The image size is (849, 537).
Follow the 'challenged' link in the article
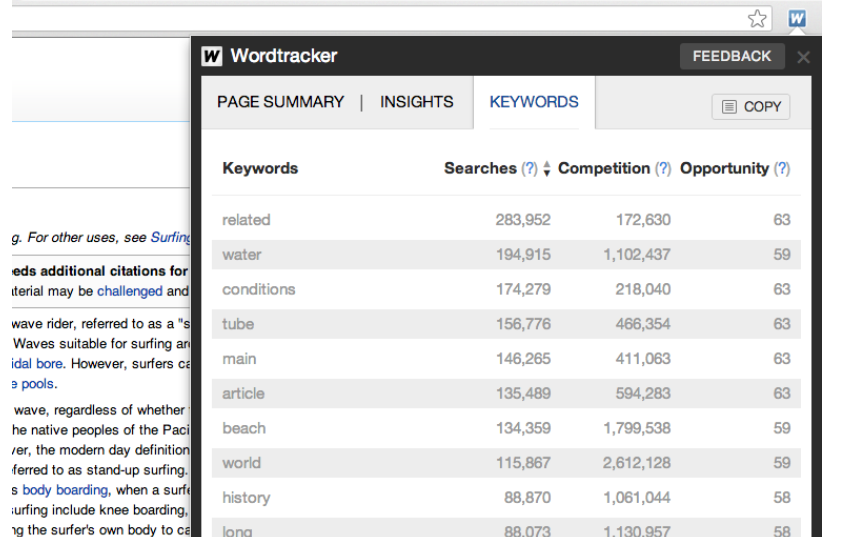(129, 291)
